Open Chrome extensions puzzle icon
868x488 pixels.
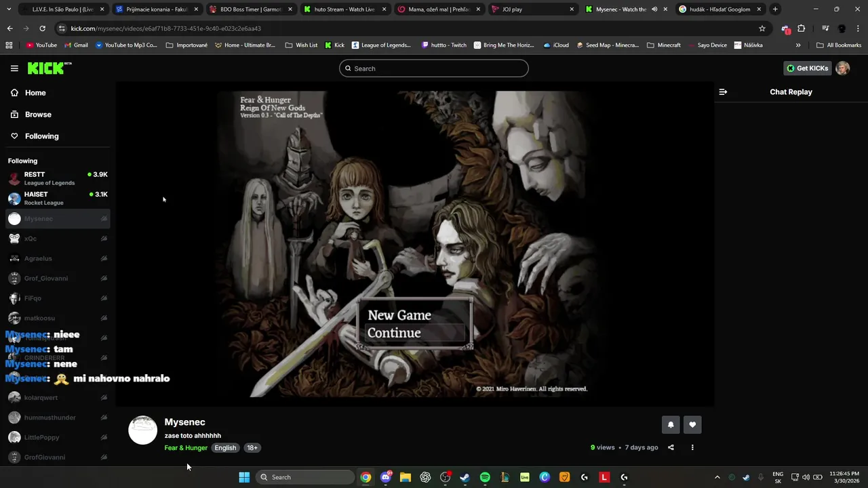coord(802,28)
